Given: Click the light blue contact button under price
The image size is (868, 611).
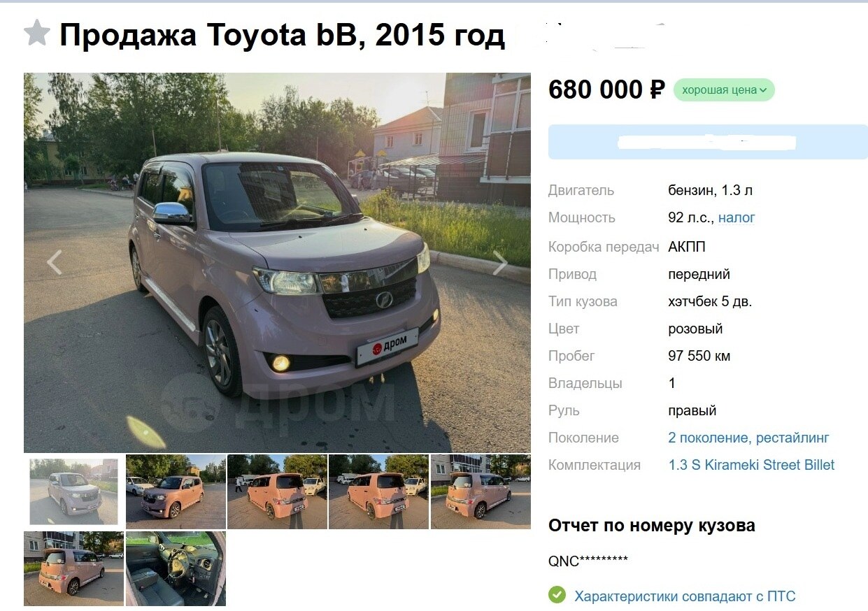Looking at the screenshot, I should [708, 142].
